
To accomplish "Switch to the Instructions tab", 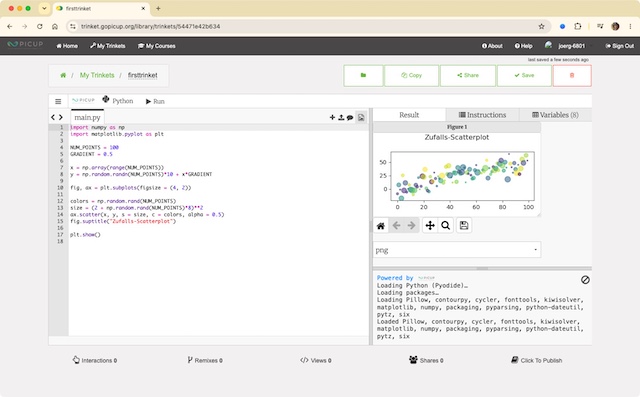I will 482,115.
